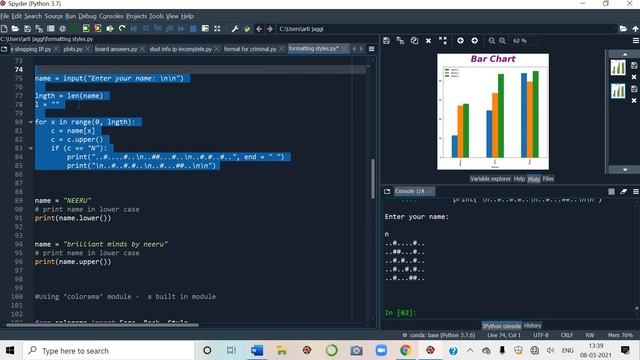Show the previous plot with the left circle arrow
640x360 pixels.
coord(460,40)
